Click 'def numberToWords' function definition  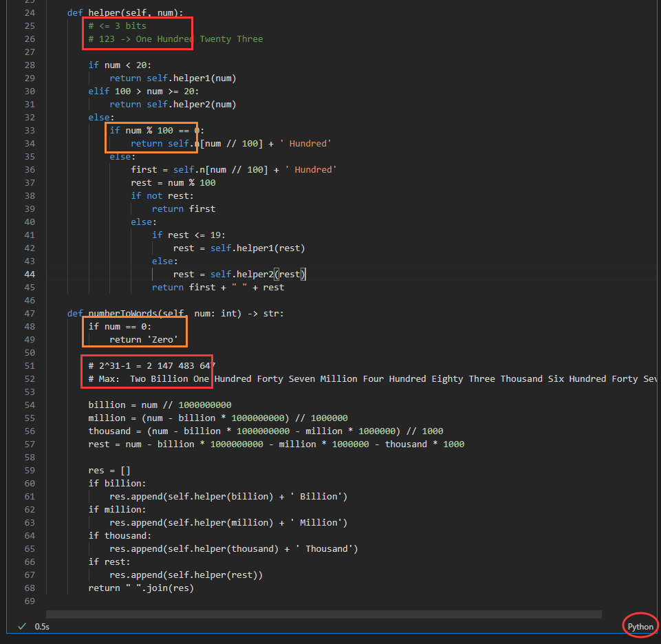175,313
